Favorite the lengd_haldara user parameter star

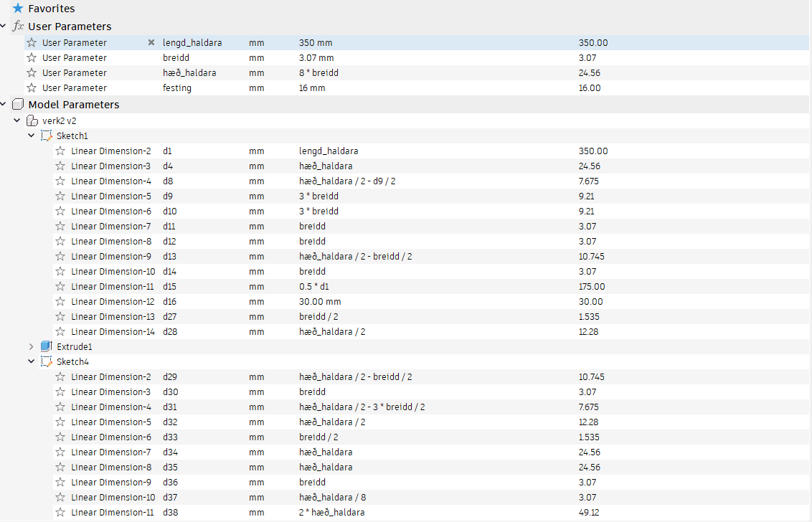[32, 42]
